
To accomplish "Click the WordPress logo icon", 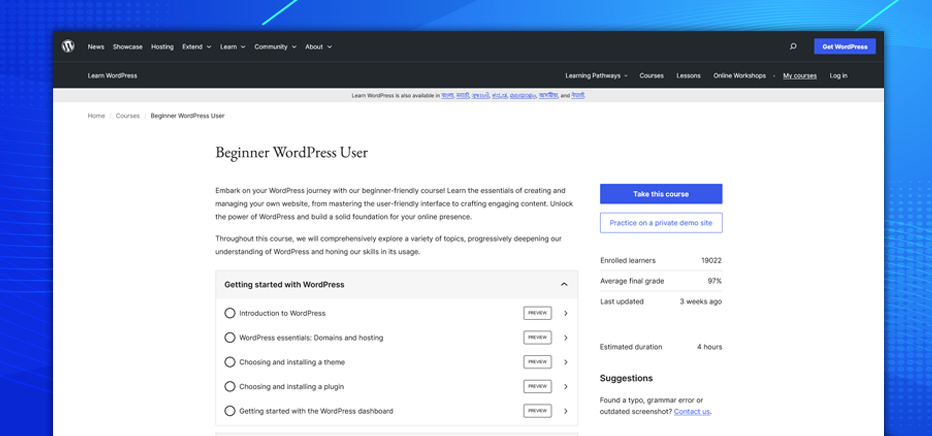I will pyautogui.click(x=68, y=46).
